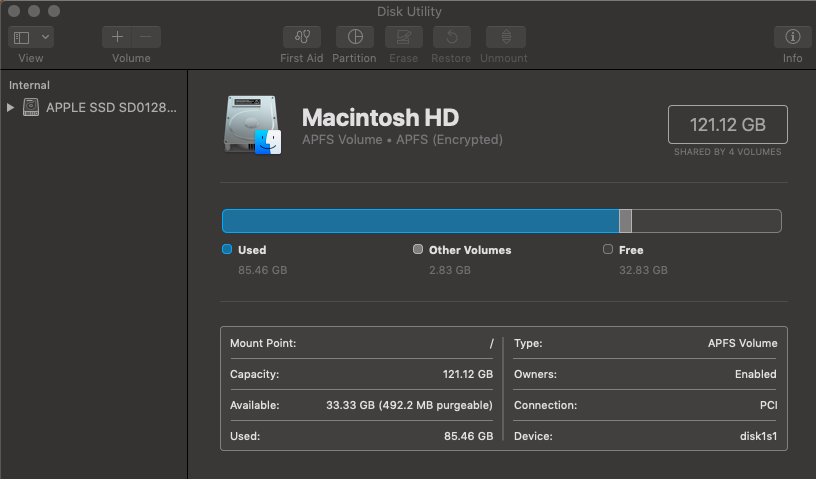Close the Disk Utility window
Image resolution: width=816 pixels, height=479 pixels.
(x=14, y=11)
